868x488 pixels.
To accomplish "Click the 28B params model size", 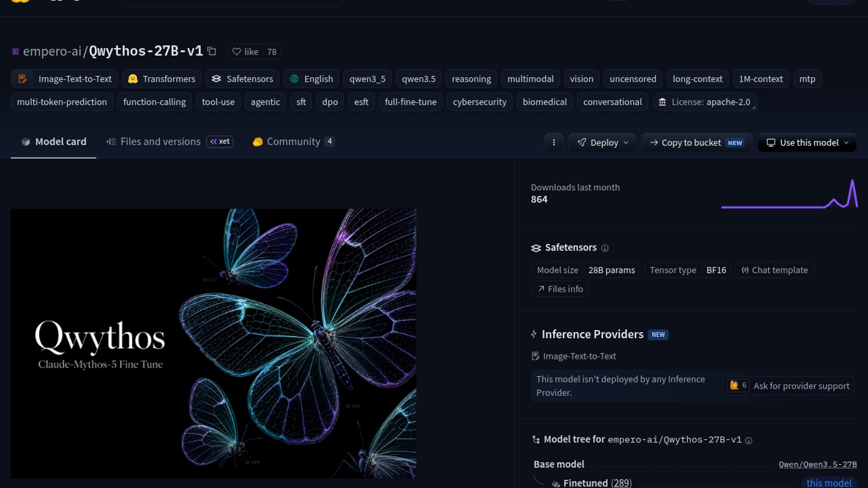I will pyautogui.click(x=612, y=270).
